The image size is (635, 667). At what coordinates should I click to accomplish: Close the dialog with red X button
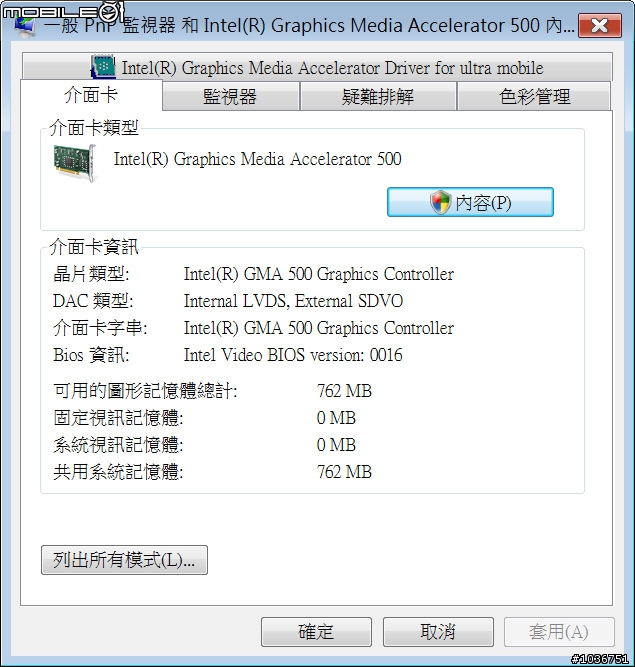click(600, 26)
